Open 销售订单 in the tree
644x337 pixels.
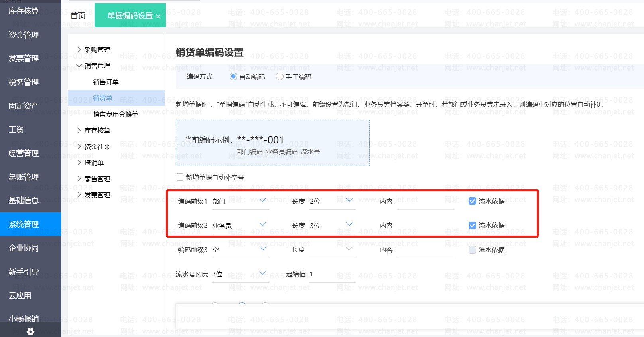(x=106, y=82)
